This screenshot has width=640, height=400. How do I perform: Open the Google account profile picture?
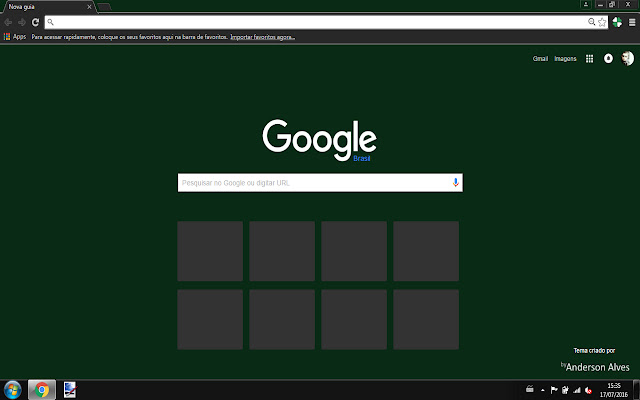click(628, 58)
